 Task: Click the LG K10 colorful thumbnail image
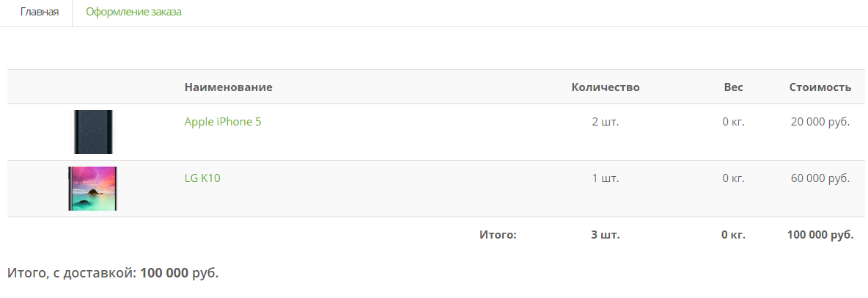(93, 189)
